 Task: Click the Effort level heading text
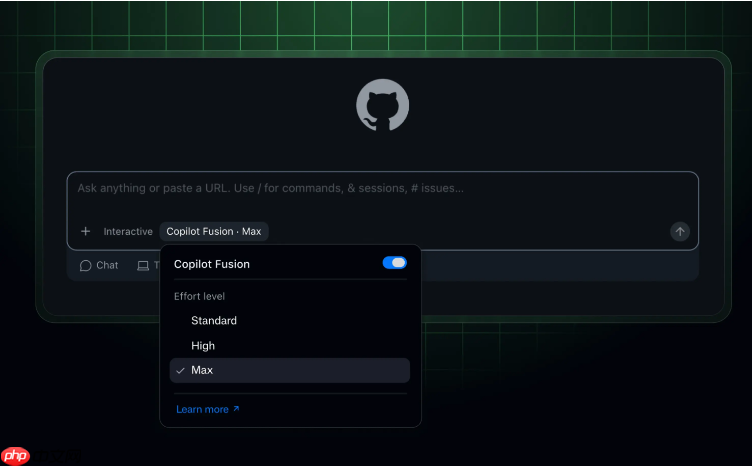tap(199, 296)
